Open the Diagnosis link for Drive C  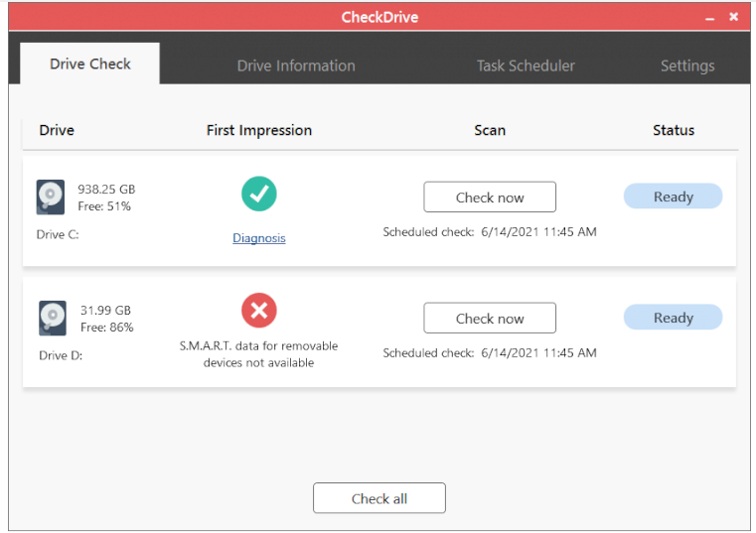[259, 238]
